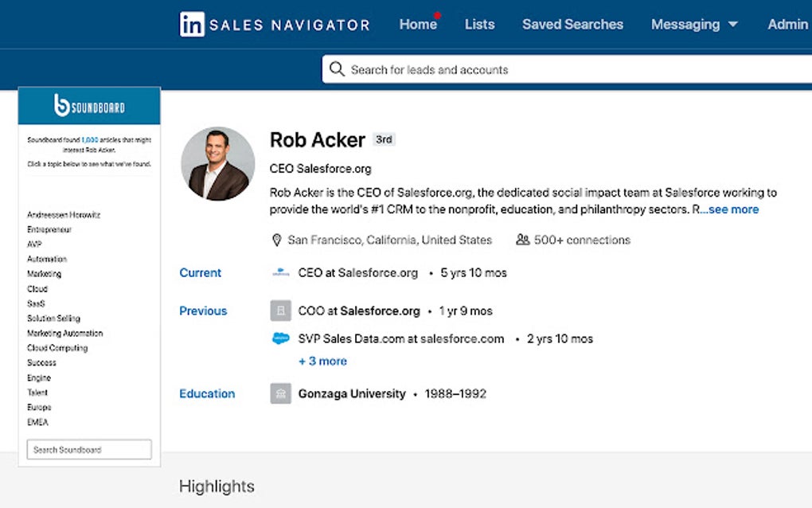The image size is (812, 508).
Task: Click the Salesforce.org logo beside CEO role
Action: 281,273
